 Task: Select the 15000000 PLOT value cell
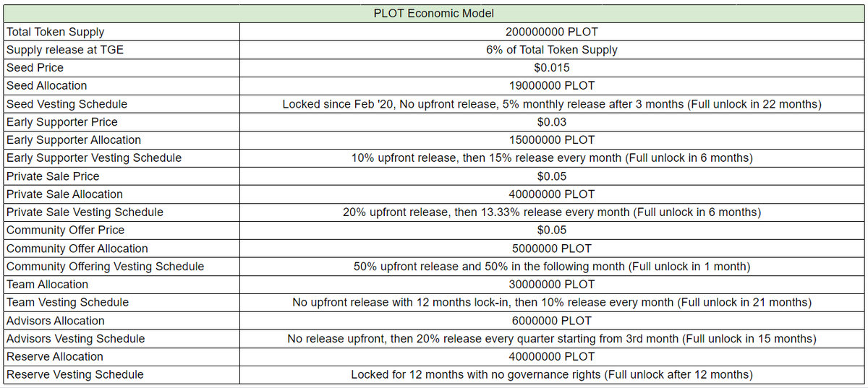(551, 140)
